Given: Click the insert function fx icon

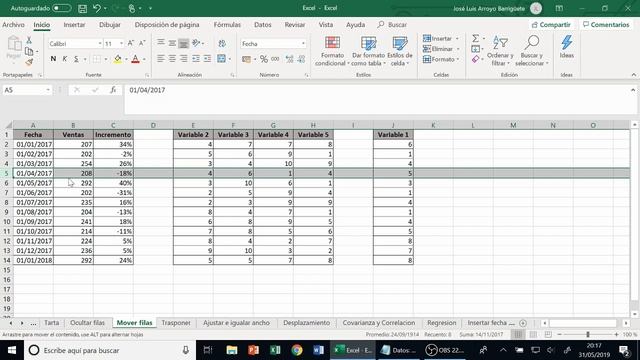Looking at the screenshot, I should (x=113, y=90).
